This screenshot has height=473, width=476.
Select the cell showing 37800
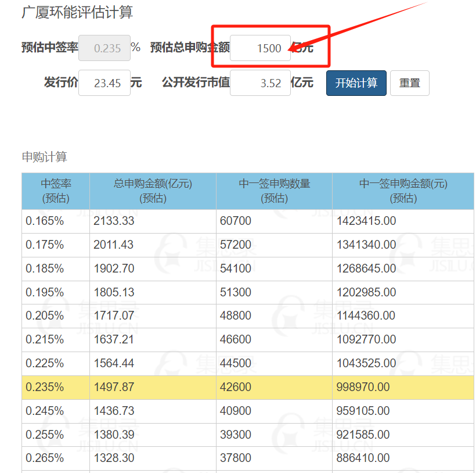274,458
